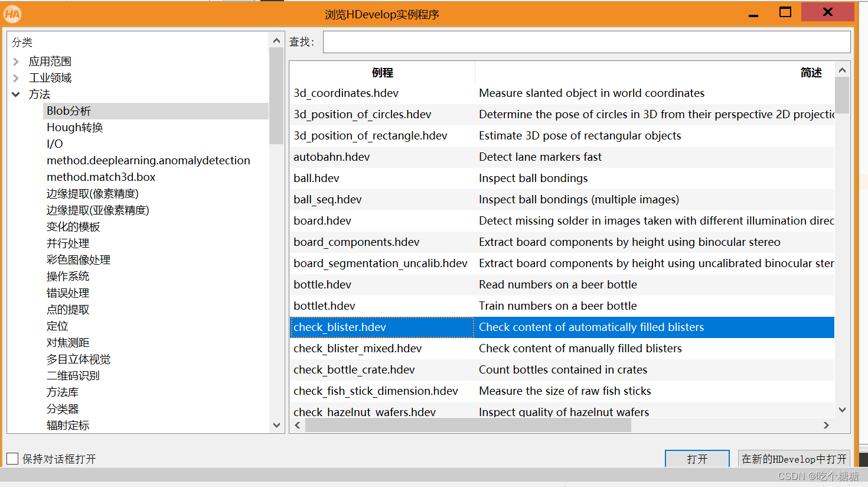868x487 pixels.
Task: Select 边缘提取(亚像素精度) category
Action: coord(98,210)
